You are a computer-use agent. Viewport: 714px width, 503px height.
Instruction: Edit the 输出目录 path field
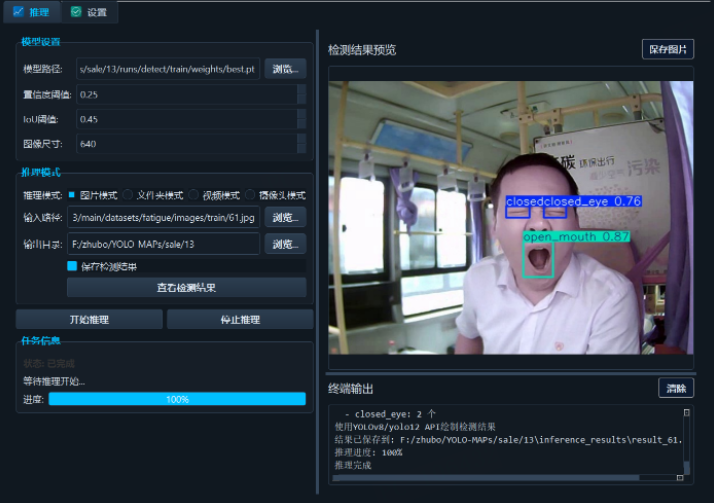163,244
